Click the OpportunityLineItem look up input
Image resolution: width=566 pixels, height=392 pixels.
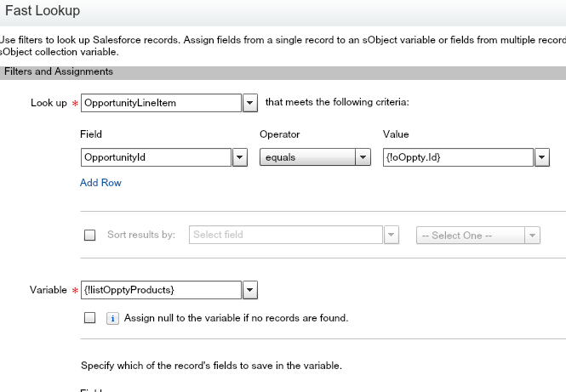coord(161,103)
